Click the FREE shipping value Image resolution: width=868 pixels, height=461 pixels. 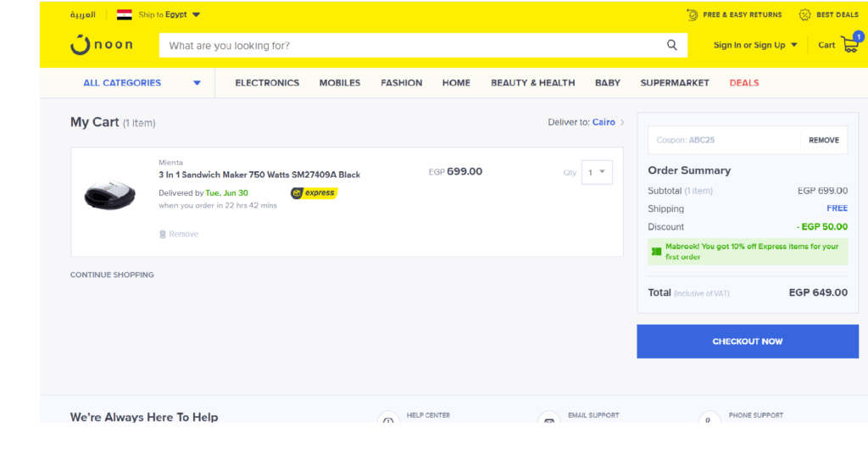click(x=837, y=208)
